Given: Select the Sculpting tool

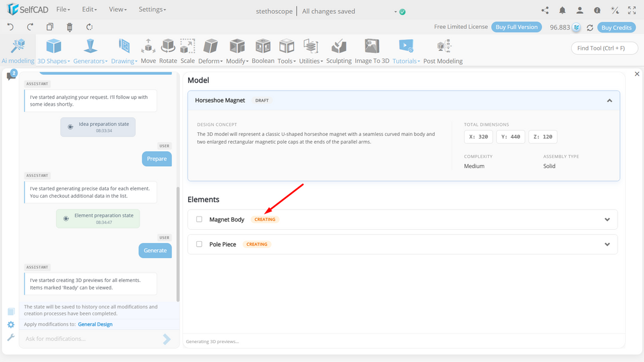Looking at the screenshot, I should 339,51.
